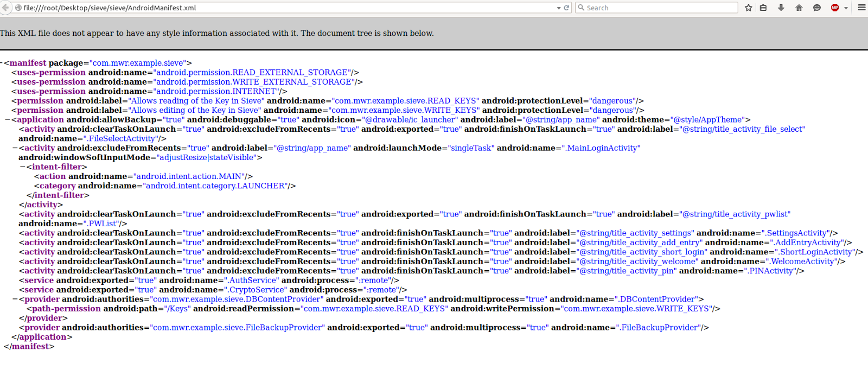Viewport: 868px width, 376px height.
Task: Collapse the DBContentProvider provider node
Action: tap(15, 299)
